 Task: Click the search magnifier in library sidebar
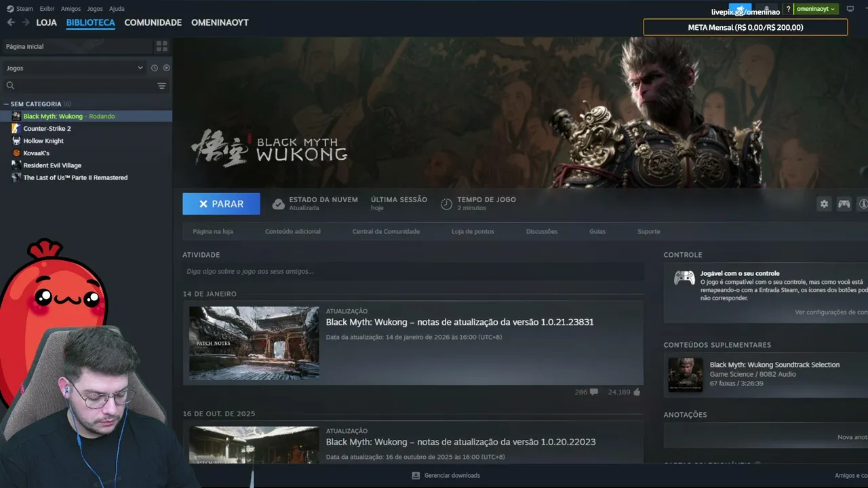[x=10, y=85]
